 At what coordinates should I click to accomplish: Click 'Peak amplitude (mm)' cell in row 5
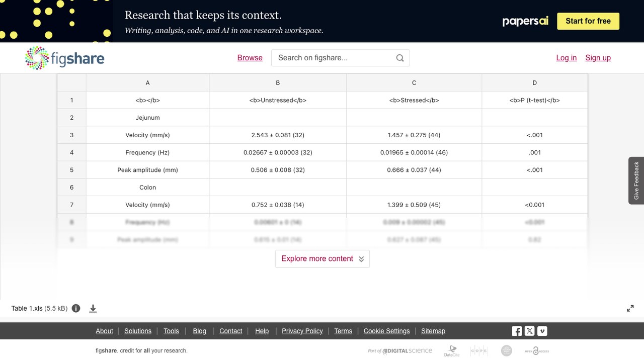tap(147, 170)
